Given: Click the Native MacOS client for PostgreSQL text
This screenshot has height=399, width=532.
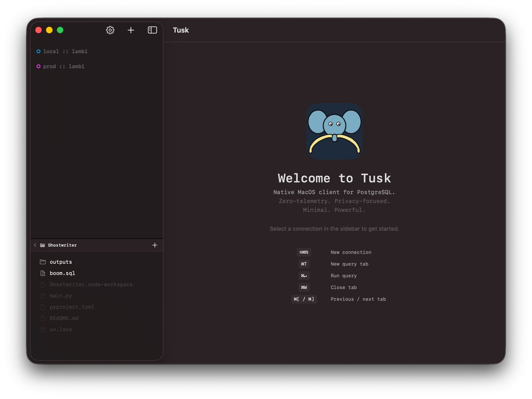Looking at the screenshot, I should click(334, 192).
